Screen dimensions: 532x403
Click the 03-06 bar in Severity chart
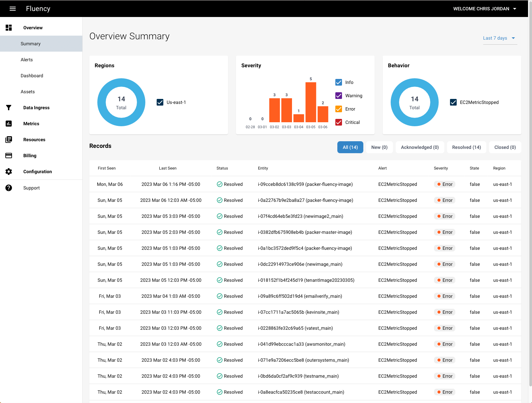point(323,114)
